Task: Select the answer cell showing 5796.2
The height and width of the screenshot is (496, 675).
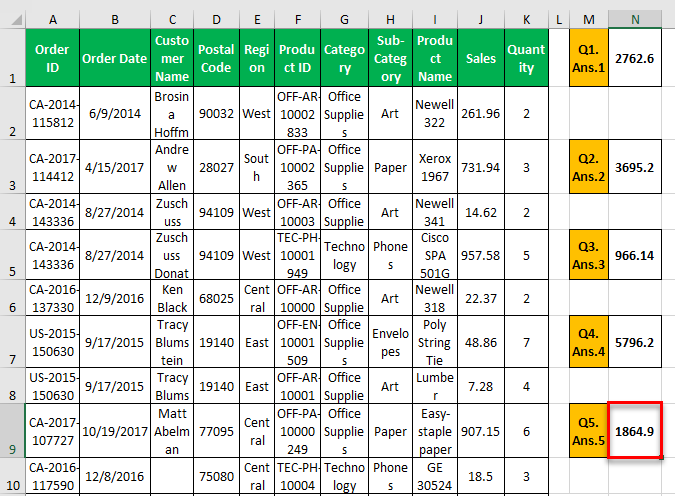Action: [x=635, y=342]
